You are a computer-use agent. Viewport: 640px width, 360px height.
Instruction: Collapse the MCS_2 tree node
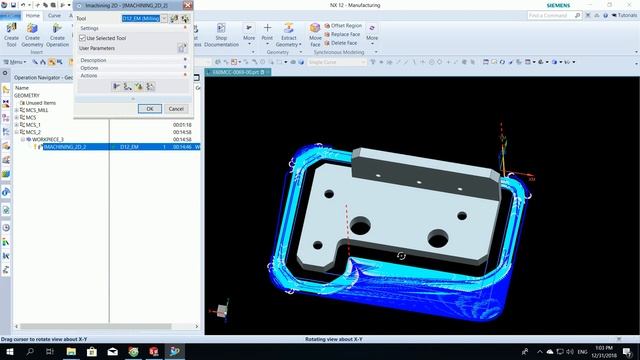(17, 132)
